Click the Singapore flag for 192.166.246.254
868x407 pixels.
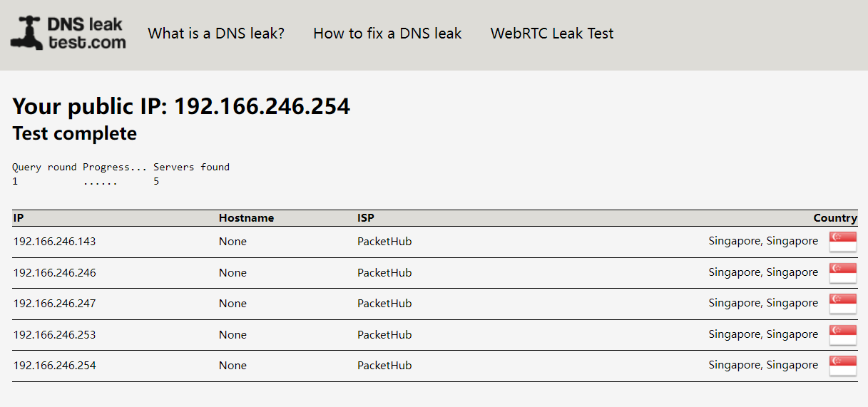(x=842, y=366)
